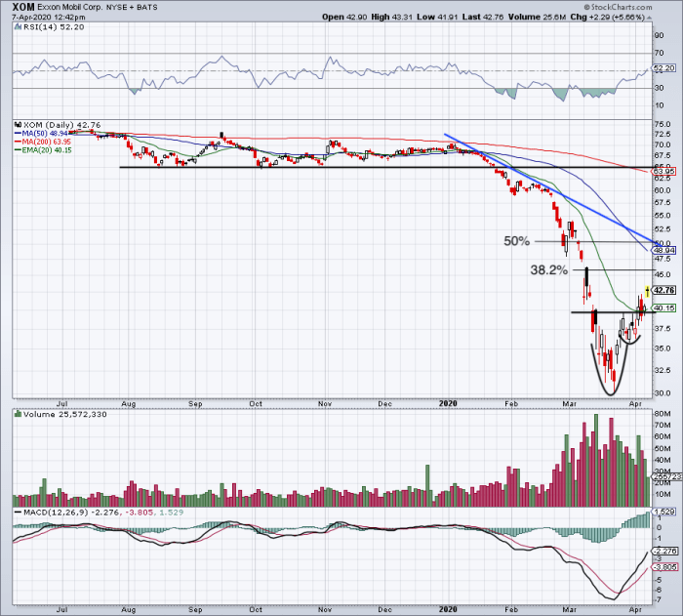
Task: Click the Volume 25.6M header value
Action: click(x=537, y=17)
